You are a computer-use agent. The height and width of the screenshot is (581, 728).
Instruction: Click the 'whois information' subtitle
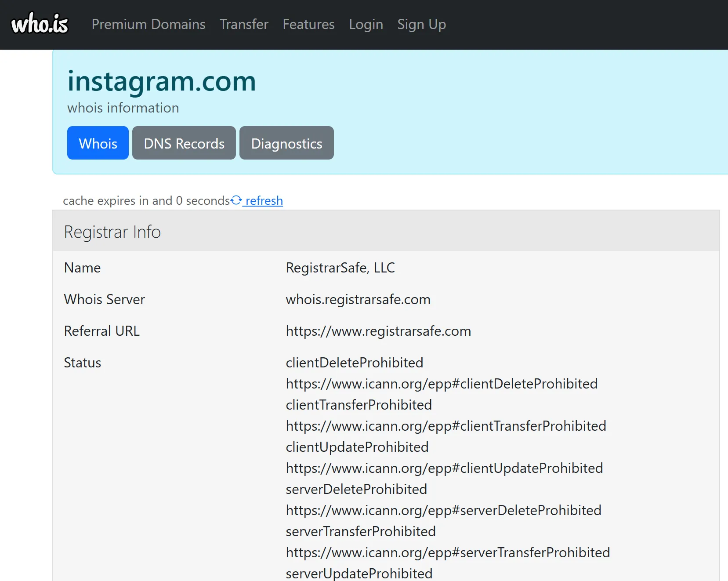click(123, 108)
